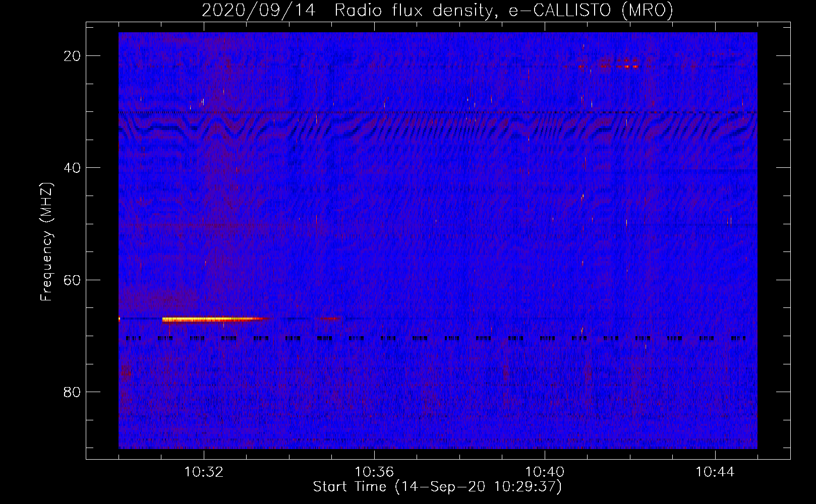This screenshot has width=816, height=504.
Task: Click the 80 MHz frequency tick label
Action: (x=73, y=392)
